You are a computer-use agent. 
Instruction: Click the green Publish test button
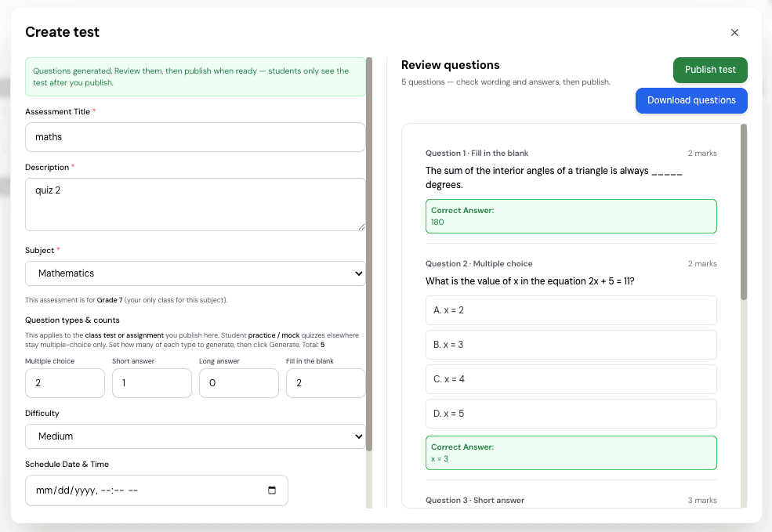[x=710, y=70]
